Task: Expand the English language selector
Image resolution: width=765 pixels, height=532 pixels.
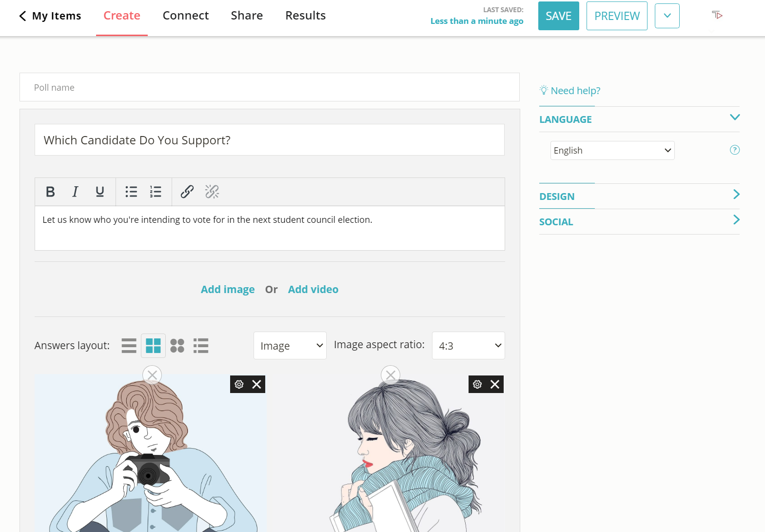Action: coord(612,150)
